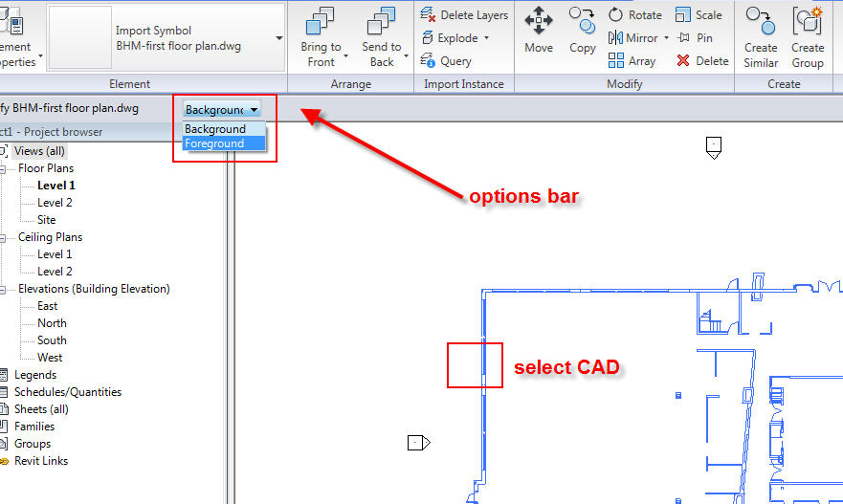Open the Send to Back dropdown arrow

tap(406, 55)
